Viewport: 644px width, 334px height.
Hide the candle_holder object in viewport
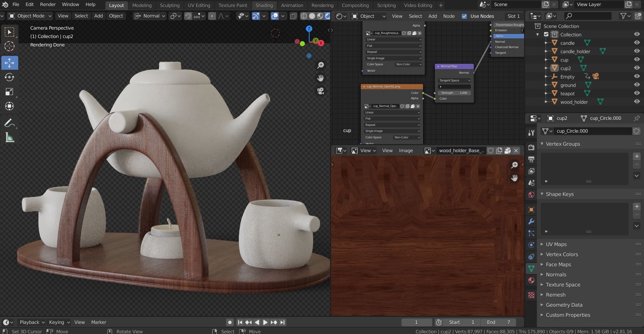637,51
